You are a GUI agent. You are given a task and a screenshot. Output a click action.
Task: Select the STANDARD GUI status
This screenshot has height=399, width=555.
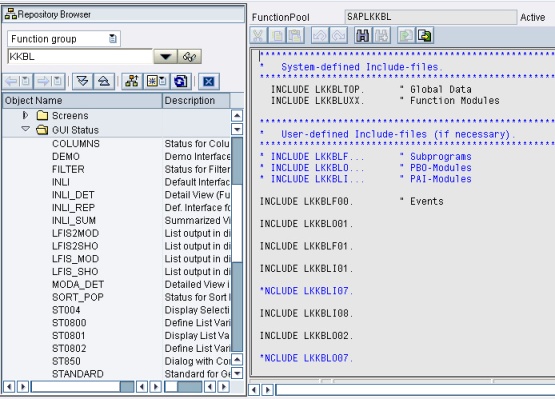78,374
